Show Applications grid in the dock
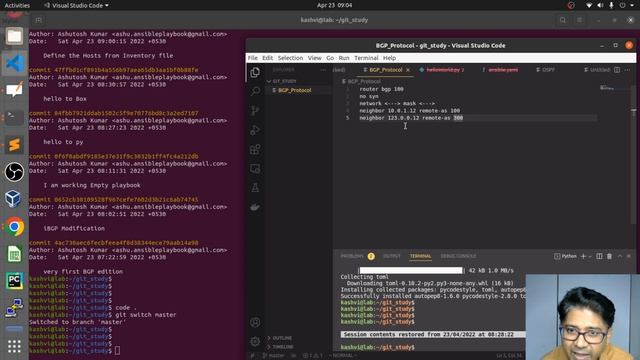Image resolution: width=640 pixels, height=360 pixels. pyautogui.click(x=14, y=347)
